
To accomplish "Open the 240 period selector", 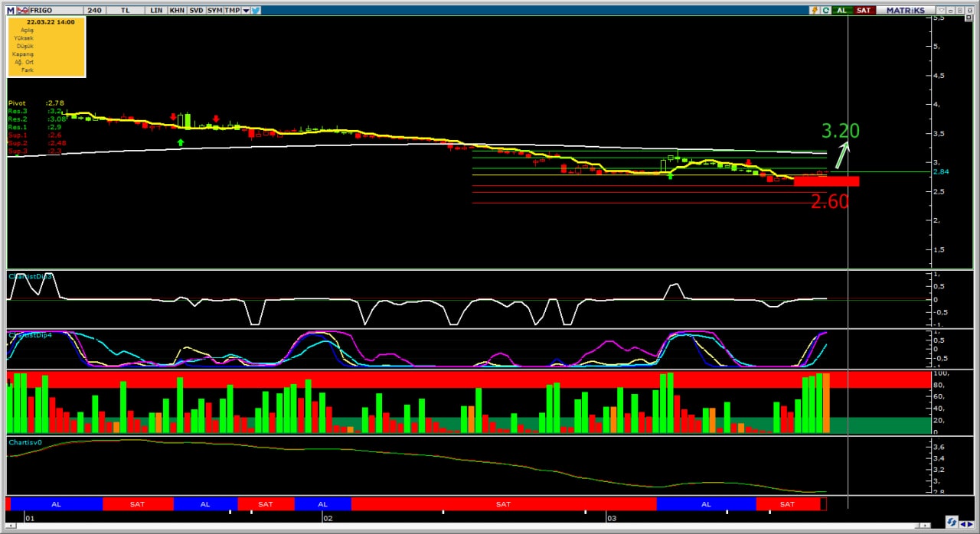I will [94, 10].
